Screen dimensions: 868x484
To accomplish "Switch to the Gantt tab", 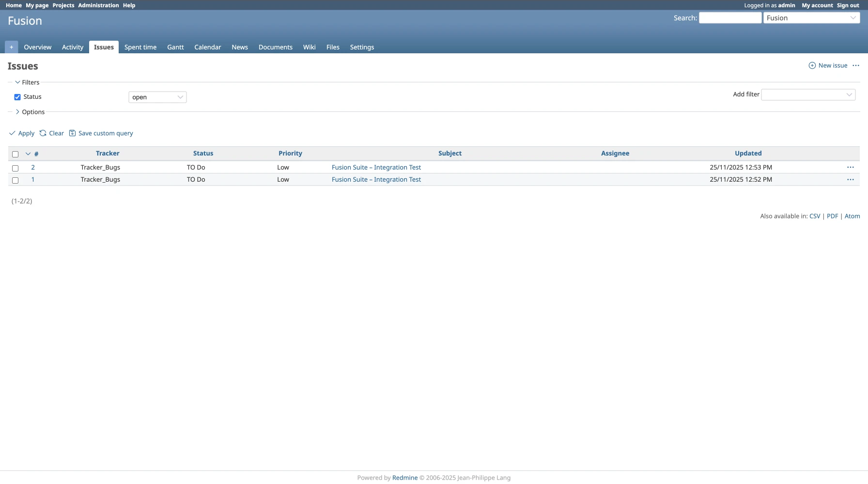I will tap(175, 47).
